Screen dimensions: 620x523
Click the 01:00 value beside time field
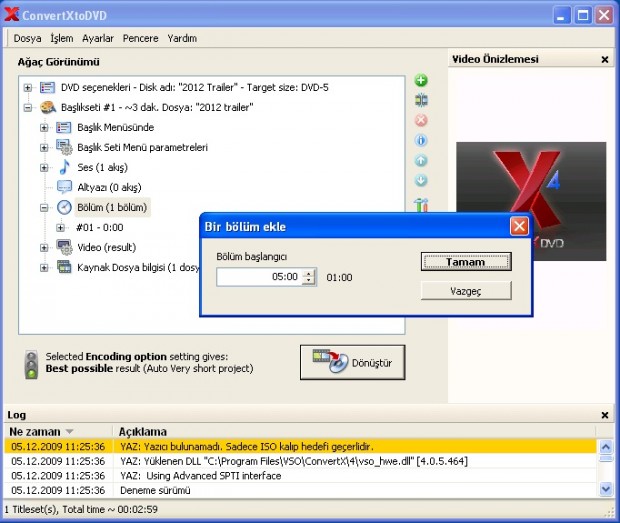pos(339,278)
